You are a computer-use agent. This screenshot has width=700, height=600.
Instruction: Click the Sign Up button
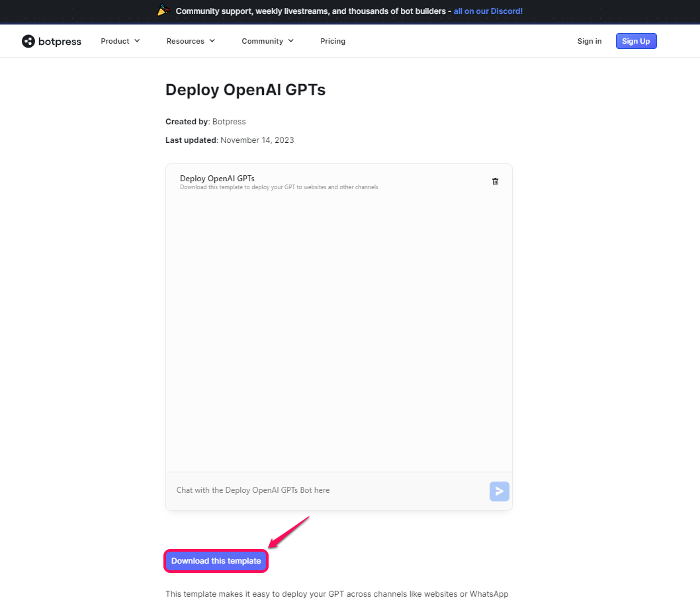(636, 41)
